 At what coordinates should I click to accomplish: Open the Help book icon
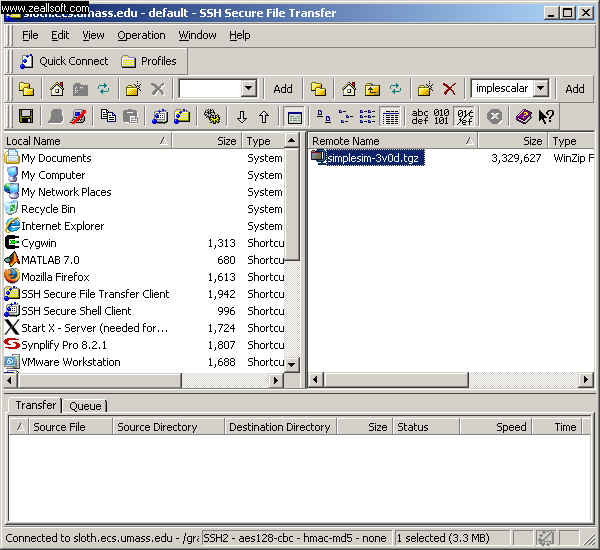point(523,117)
